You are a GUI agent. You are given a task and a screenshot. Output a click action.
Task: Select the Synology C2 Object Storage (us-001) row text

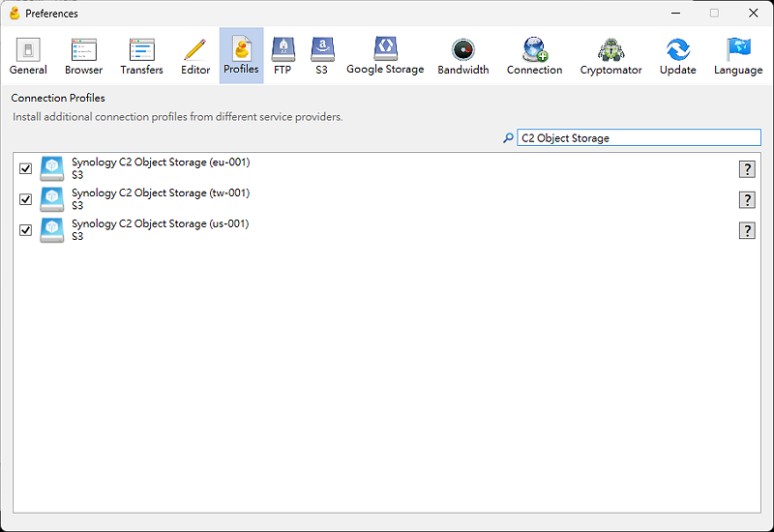pyautogui.click(x=160, y=223)
